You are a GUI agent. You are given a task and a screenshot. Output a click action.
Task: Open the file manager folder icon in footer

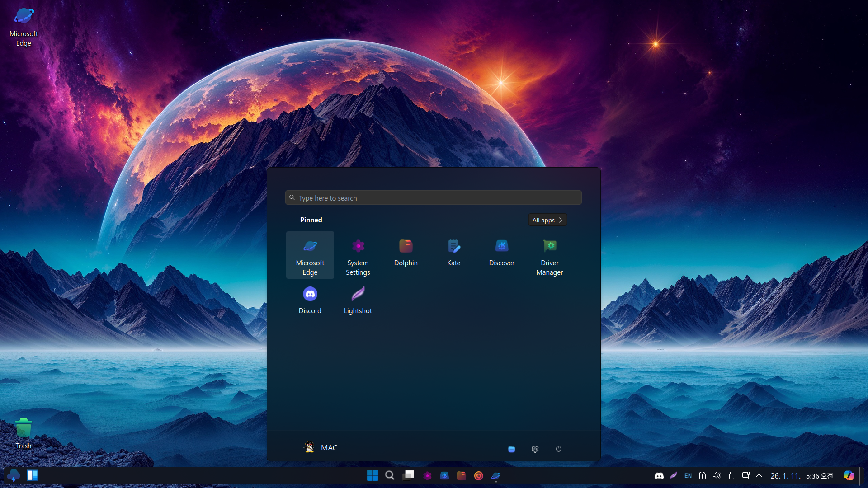(x=511, y=449)
